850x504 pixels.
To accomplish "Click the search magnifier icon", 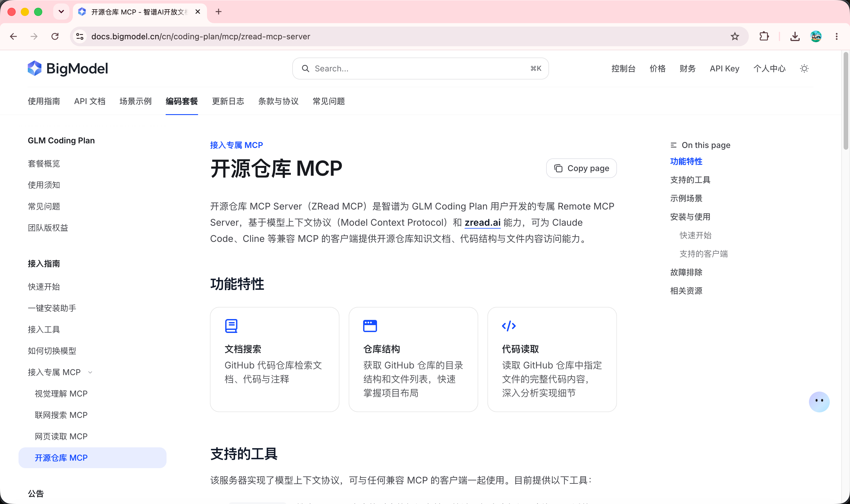I will coord(305,68).
